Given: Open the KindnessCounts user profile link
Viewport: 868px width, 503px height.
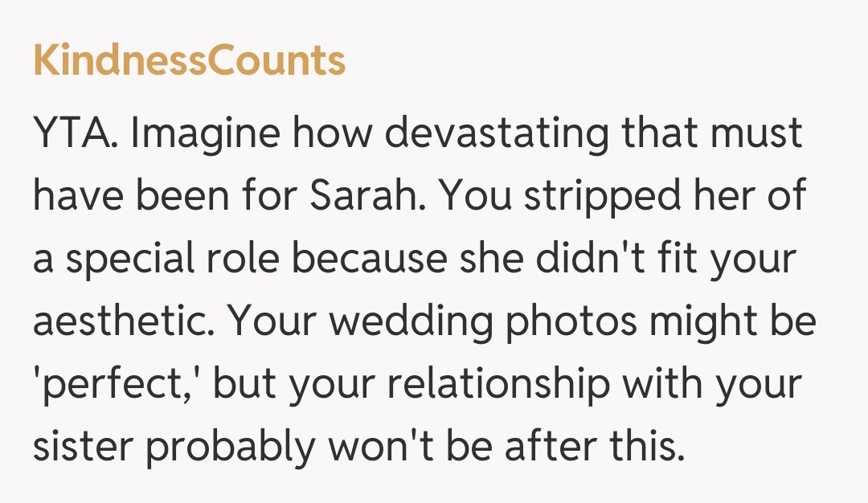Looking at the screenshot, I should click(190, 62).
